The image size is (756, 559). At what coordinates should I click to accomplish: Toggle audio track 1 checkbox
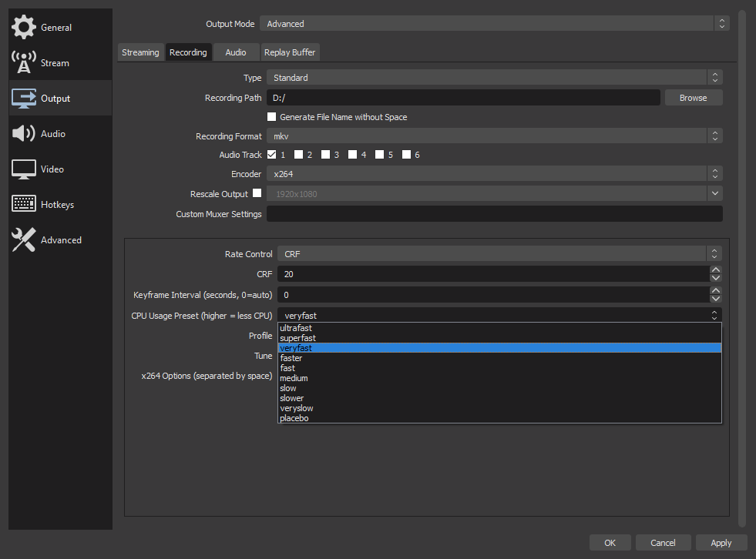(272, 154)
